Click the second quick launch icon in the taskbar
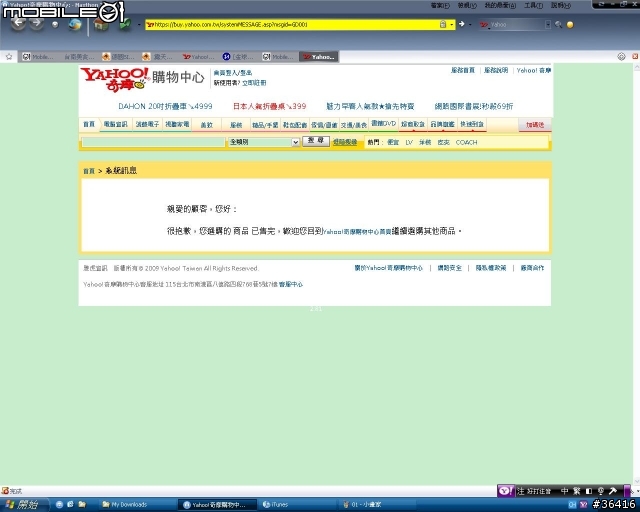This screenshot has height=512, width=640. pyautogui.click(x=71, y=505)
